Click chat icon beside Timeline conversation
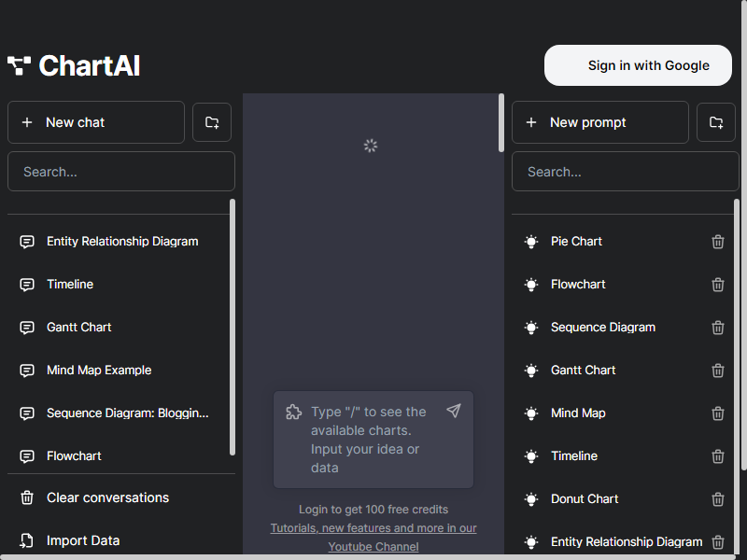 pyautogui.click(x=27, y=285)
